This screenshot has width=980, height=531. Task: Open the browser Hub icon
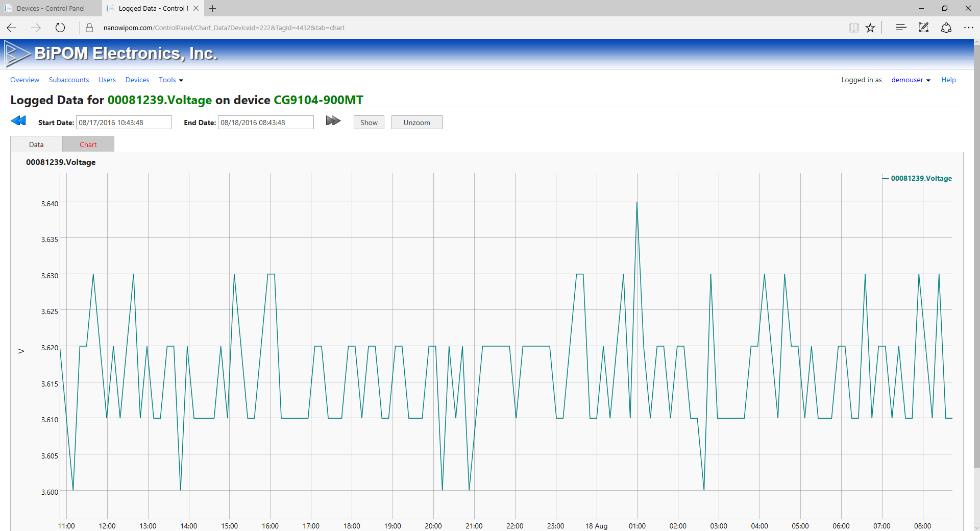point(901,28)
